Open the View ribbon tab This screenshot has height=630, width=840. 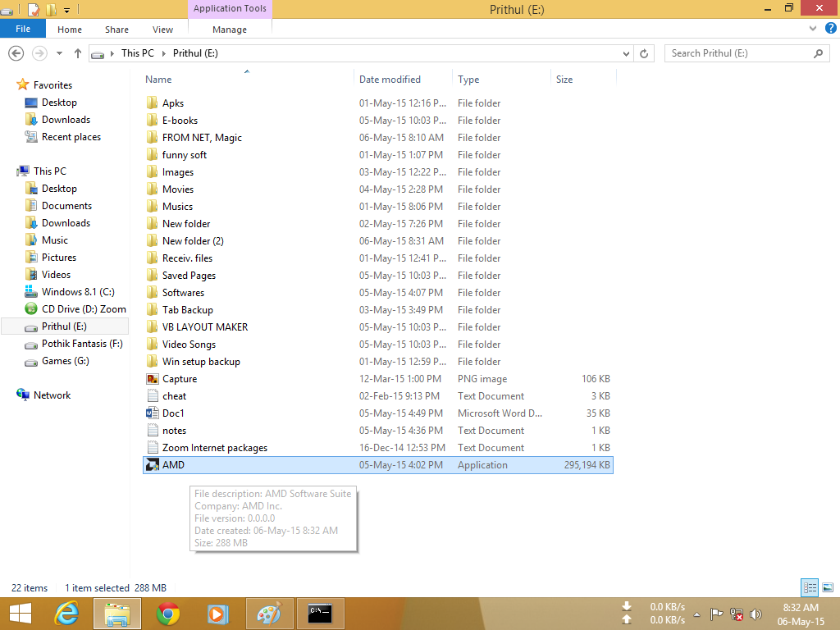click(162, 30)
